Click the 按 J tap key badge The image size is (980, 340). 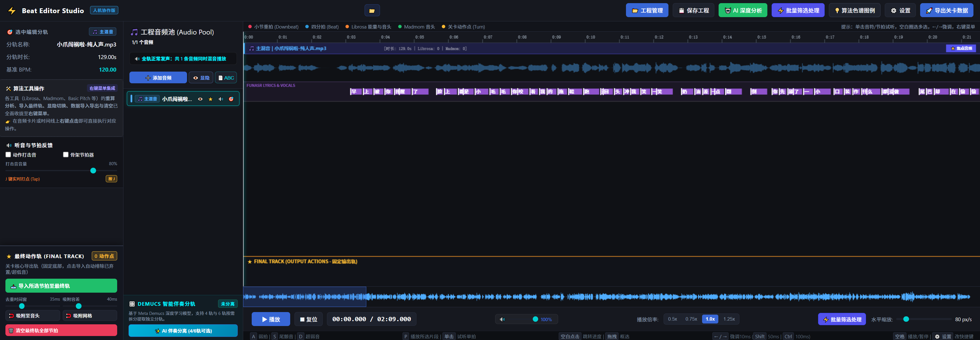111,179
